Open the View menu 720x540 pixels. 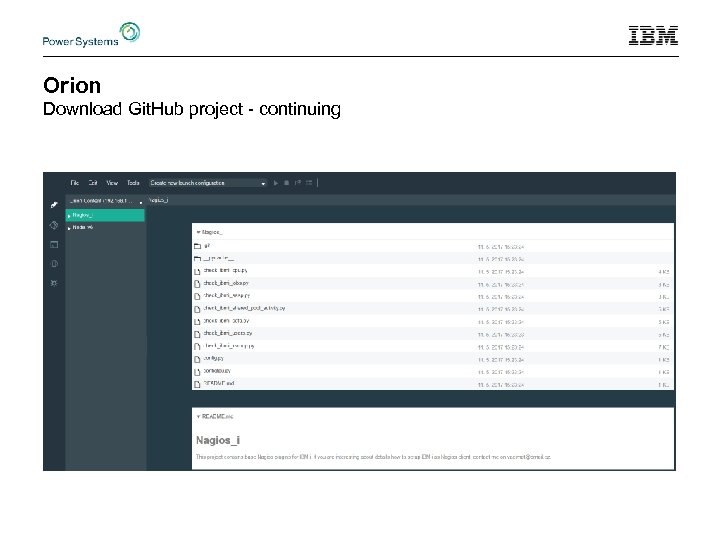pyautogui.click(x=112, y=183)
